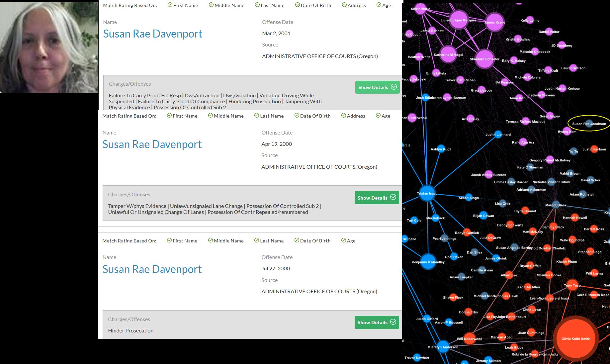Select the yellow-circled Susan Rae Jacobson node

[589, 124]
